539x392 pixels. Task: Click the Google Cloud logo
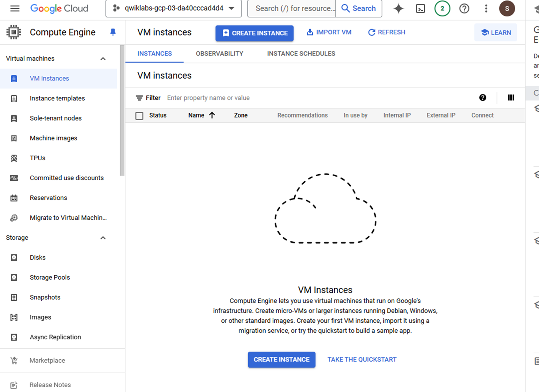pos(59,8)
